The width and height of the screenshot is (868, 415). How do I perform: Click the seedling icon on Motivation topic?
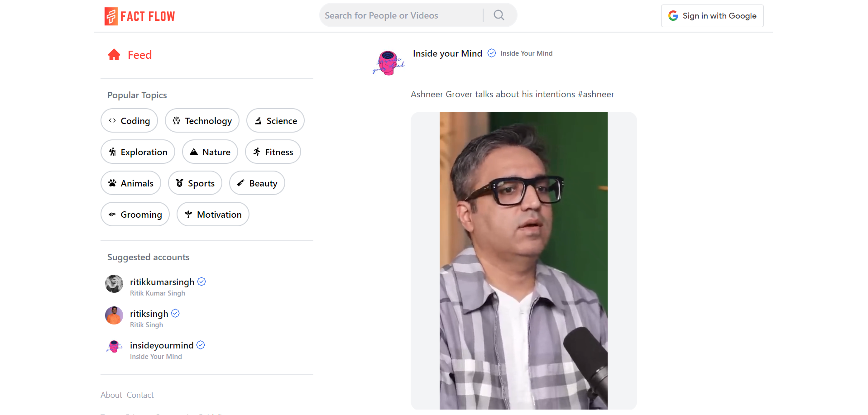tap(187, 214)
